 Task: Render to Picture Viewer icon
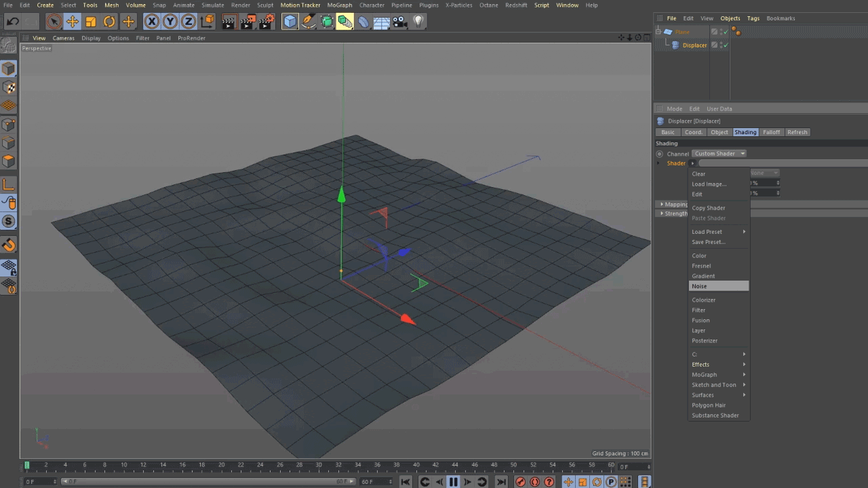[248, 22]
